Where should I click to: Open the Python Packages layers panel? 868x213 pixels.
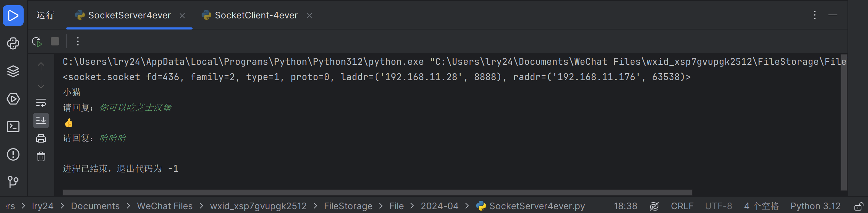click(13, 71)
